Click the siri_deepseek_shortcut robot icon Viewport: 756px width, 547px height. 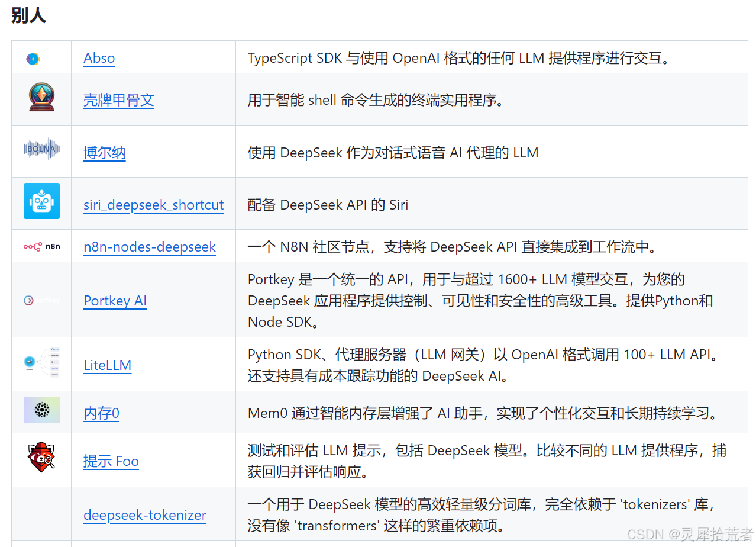tap(41, 201)
